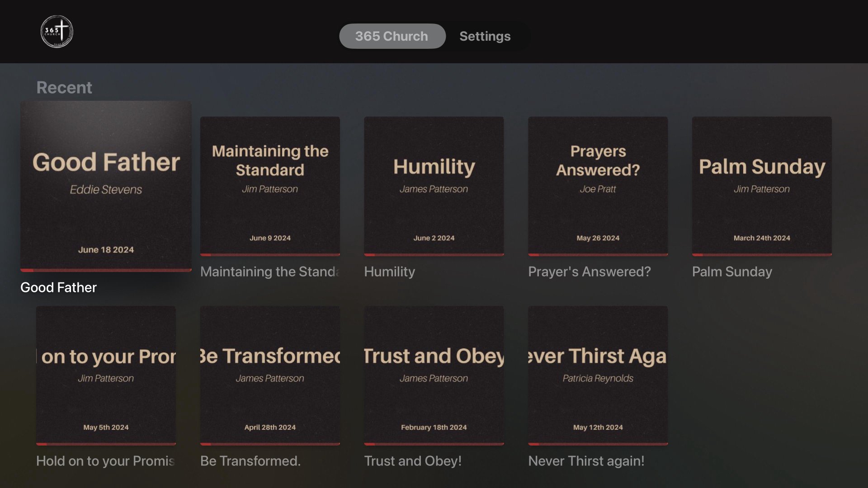Play the Be Transformed sermon card
The height and width of the screenshot is (488, 868).
tap(270, 375)
